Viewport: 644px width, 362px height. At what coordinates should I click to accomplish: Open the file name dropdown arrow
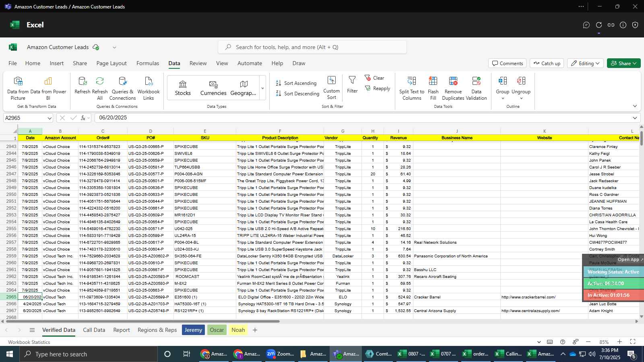tap(114, 47)
